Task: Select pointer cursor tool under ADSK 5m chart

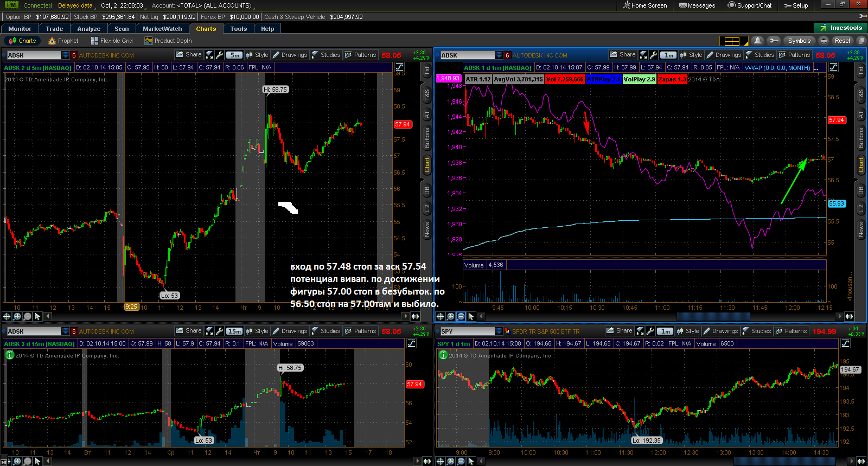Action: [37, 316]
